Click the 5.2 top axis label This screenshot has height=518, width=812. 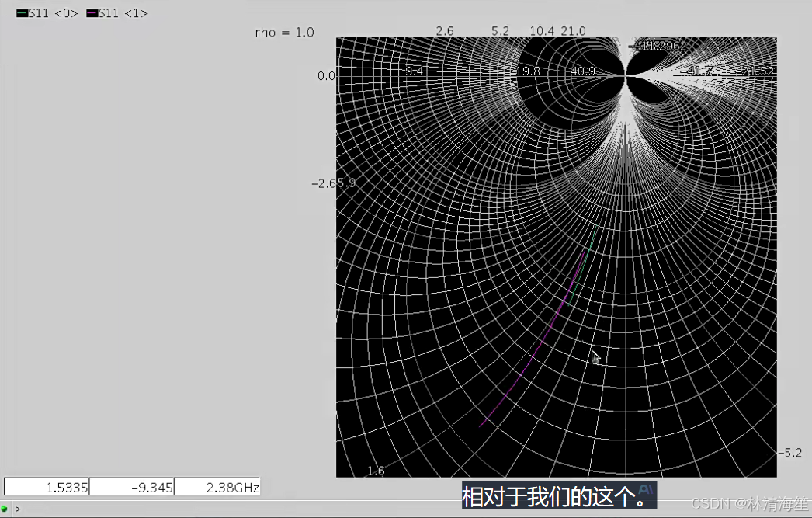pos(500,31)
